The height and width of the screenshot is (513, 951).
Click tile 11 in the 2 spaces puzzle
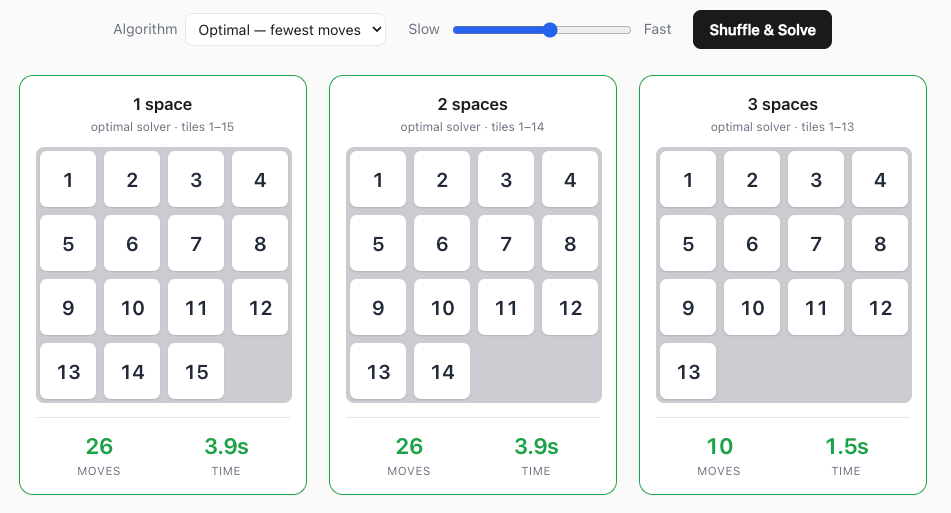(x=506, y=307)
